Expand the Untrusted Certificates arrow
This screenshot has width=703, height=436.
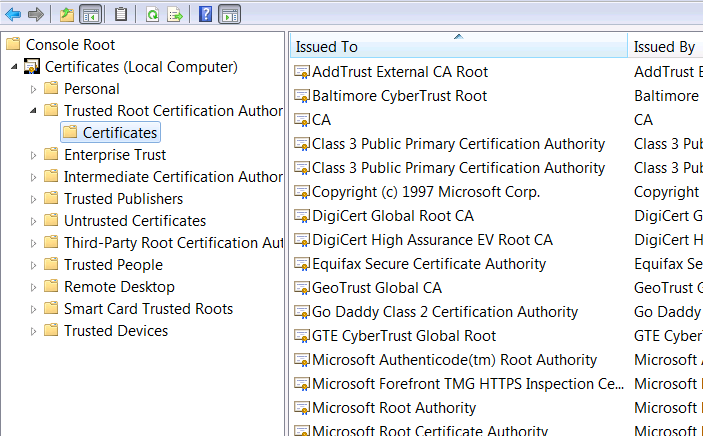tap(34, 221)
